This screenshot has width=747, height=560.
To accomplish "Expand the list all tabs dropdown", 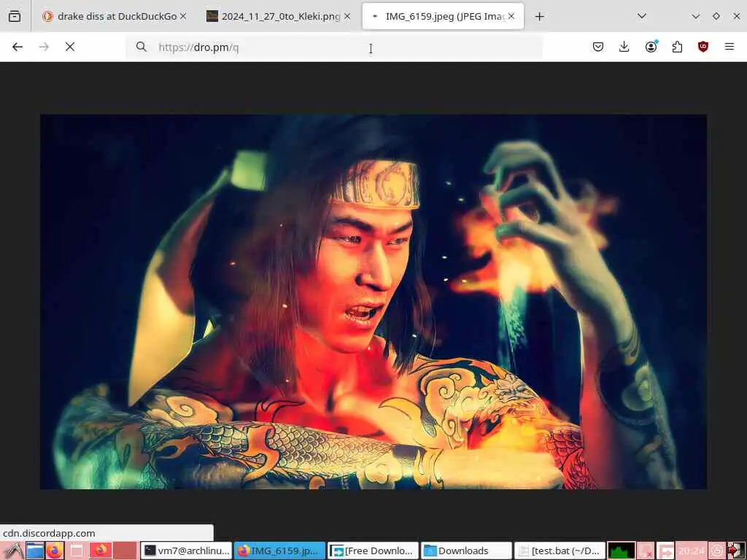I will click(x=642, y=16).
